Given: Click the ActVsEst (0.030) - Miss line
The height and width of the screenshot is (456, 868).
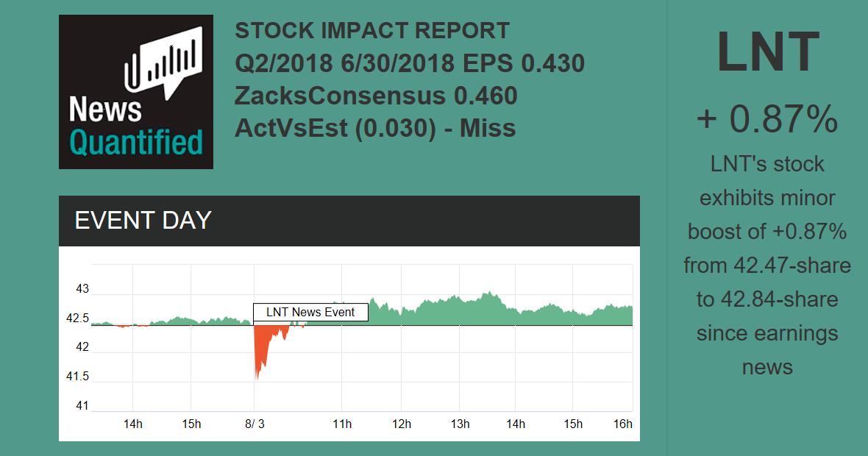Looking at the screenshot, I should pyautogui.click(x=375, y=128).
